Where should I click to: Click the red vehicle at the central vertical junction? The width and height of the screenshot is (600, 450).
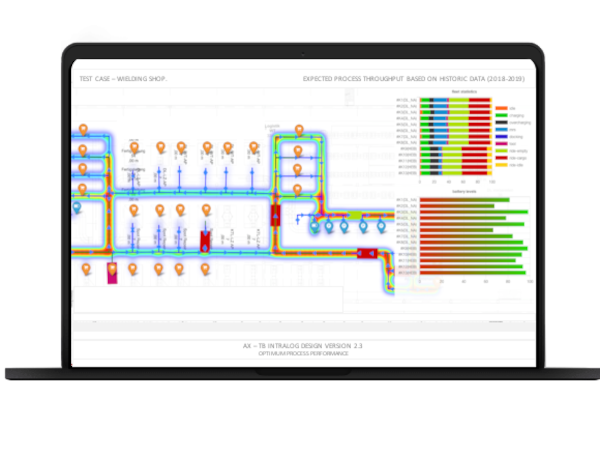275,215
